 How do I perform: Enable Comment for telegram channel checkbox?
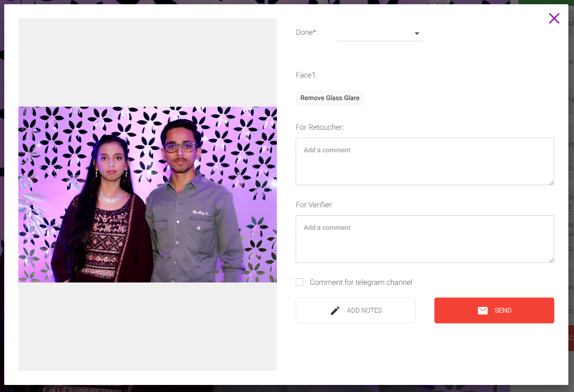[299, 282]
